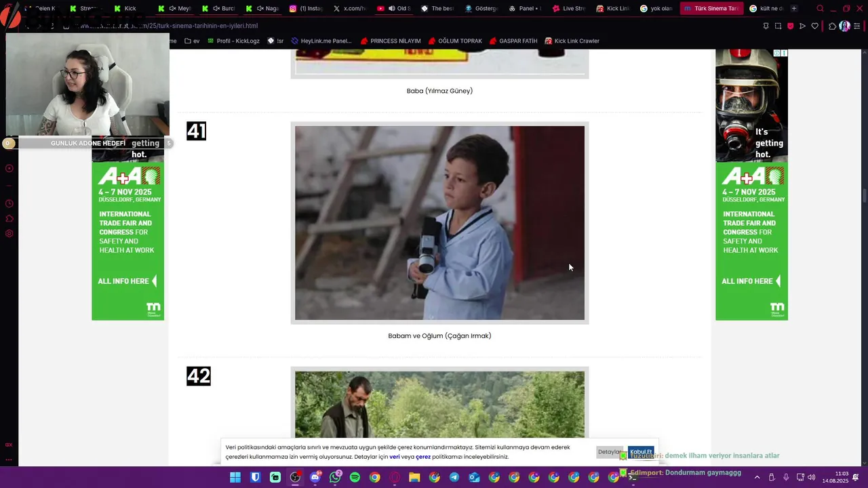
Task: Open a new browser tab with plus
Action: pyautogui.click(x=794, y=8)
